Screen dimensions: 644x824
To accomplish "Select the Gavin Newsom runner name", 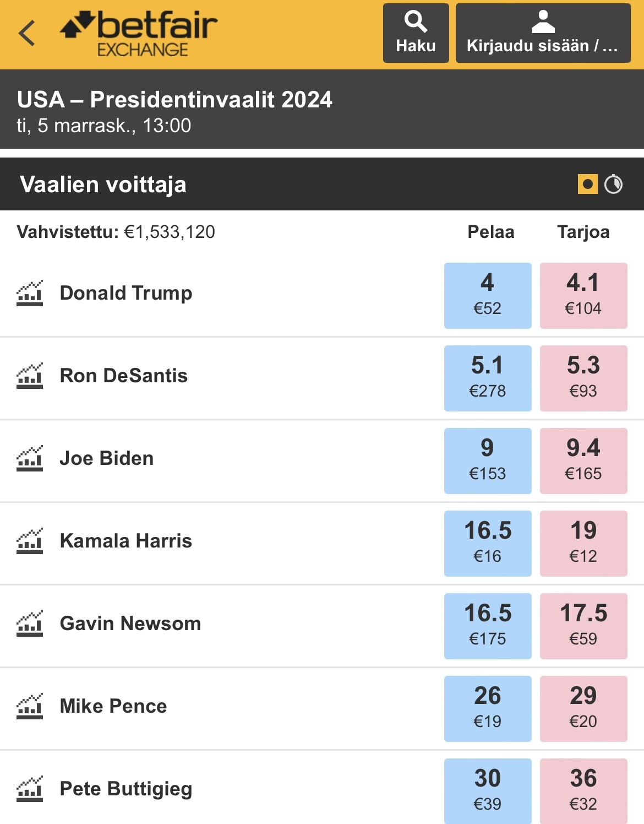I will click(x=130, y=624).
